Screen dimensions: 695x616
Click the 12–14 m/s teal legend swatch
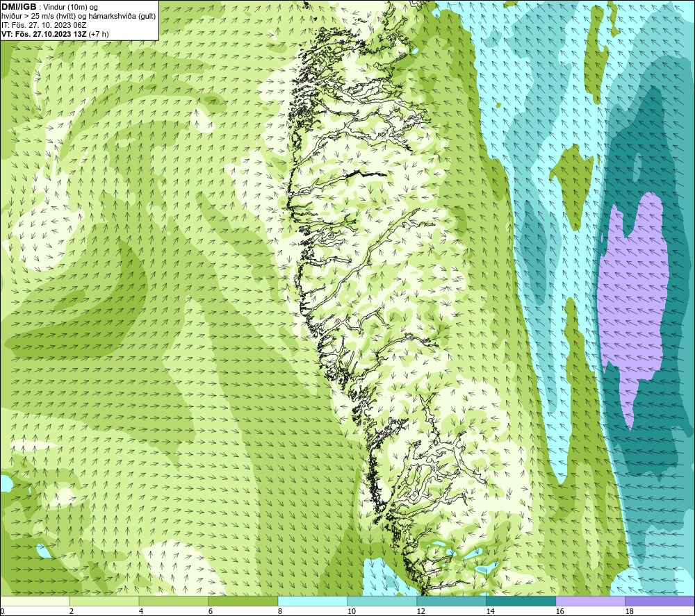451,601
